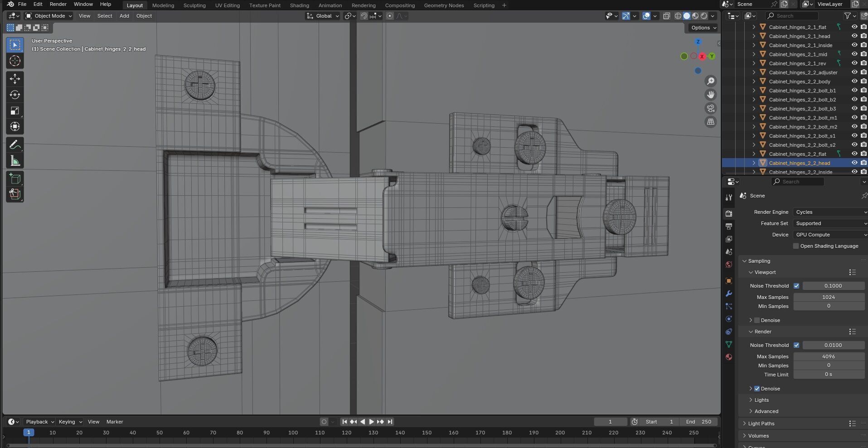Select the Cursor tool in the left toolbar
Viewport: 868px width, 448px height.
[x=15, y=61]
